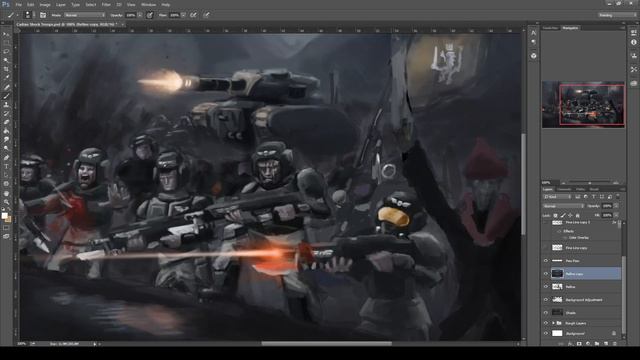The width and height of the screenshot is (640, 360).
Task: Select the History Brush tool
Action: coord(6,113)
